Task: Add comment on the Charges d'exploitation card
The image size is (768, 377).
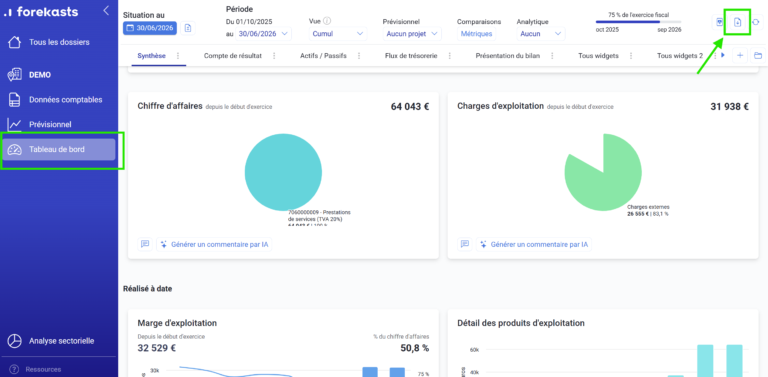Action: point(465,244)
